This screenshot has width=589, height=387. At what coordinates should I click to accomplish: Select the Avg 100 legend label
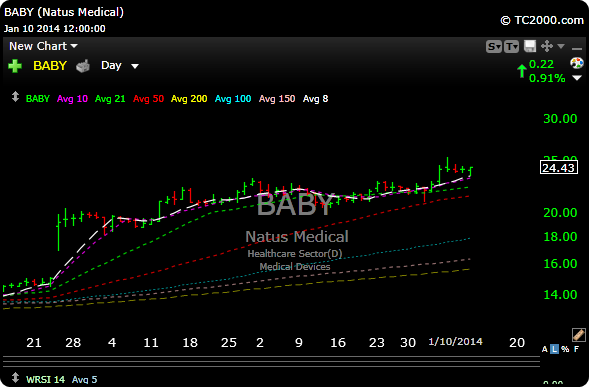(x=233, y=99)
